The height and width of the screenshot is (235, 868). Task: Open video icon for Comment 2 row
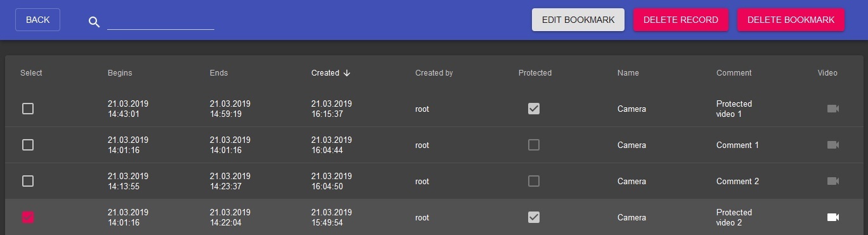[833, 181]
